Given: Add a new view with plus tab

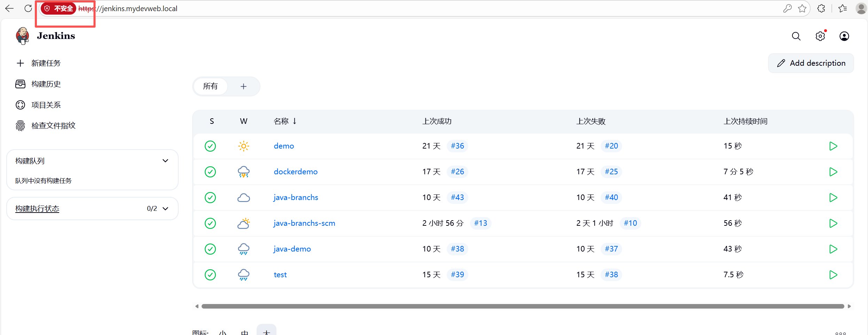Looking at the screenshot, I should (x=243, y=86).
